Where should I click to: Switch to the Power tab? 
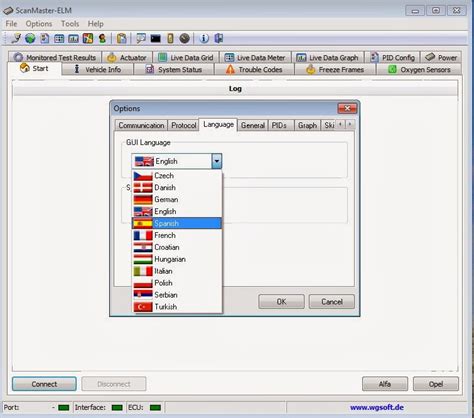tap(441, 57)
